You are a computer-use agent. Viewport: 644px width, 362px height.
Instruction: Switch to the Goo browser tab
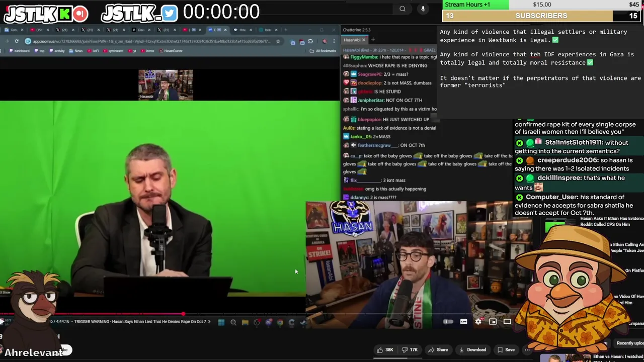14,30
